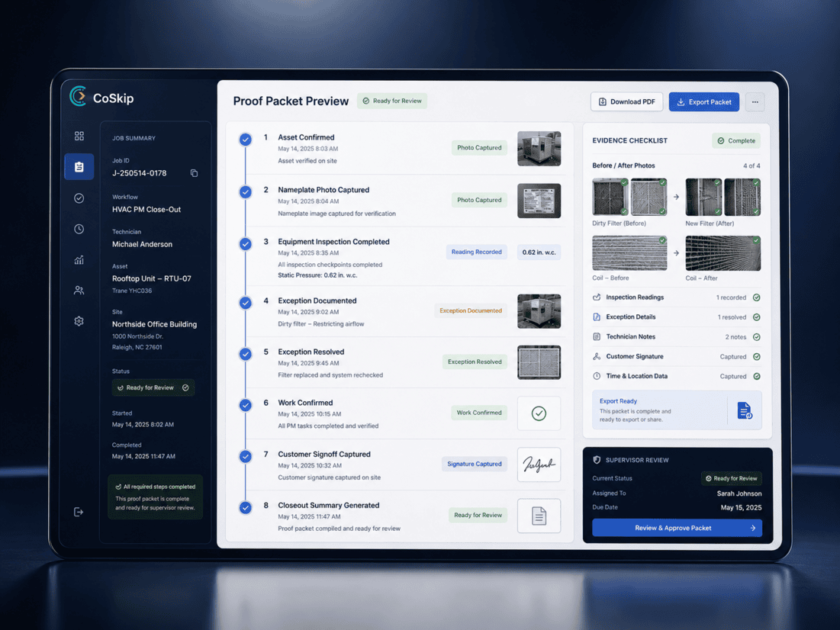Click the May 15, 2025 due date

point(741,507)
